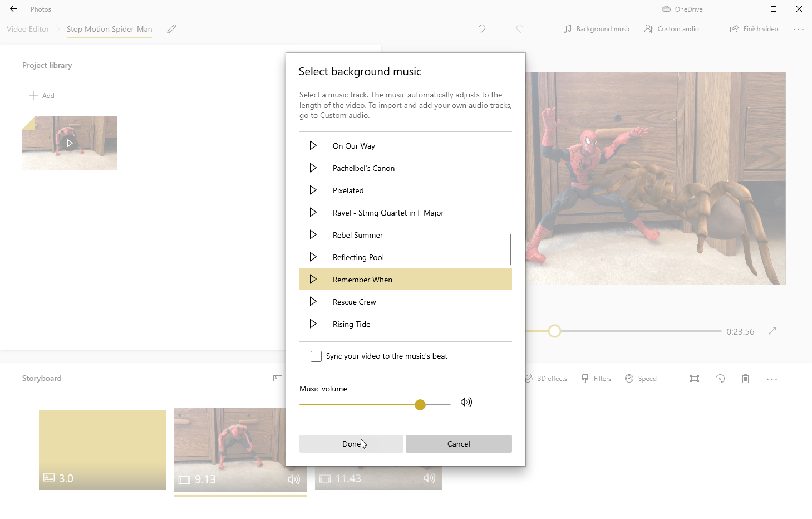
Task: Select the 9.13 second storyboard clip
Action: 240,450
